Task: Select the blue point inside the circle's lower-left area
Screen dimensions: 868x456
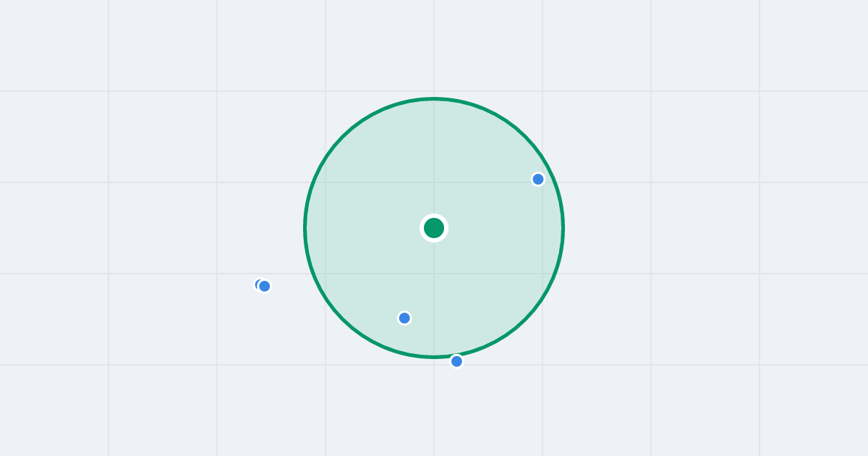Action: [x=404, y=318]
